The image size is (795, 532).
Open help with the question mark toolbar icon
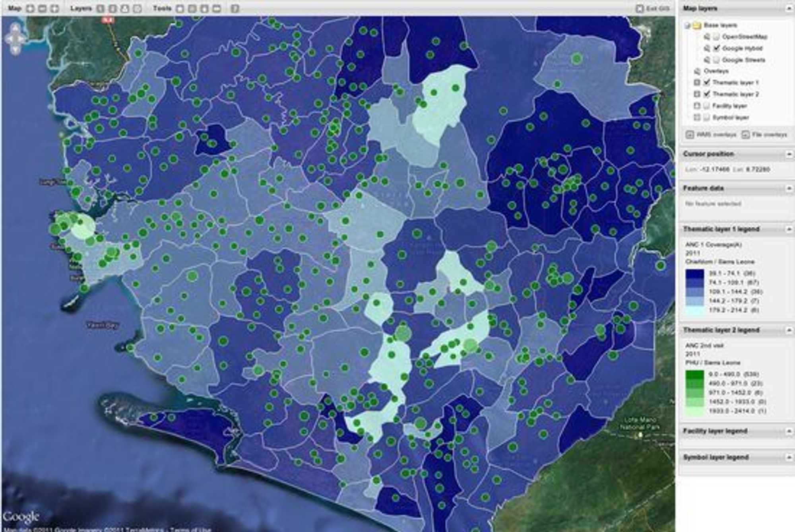[x=235, y=8]
